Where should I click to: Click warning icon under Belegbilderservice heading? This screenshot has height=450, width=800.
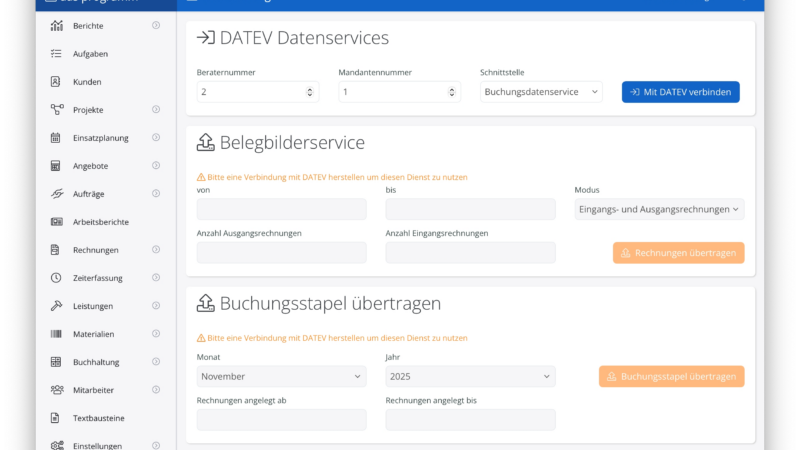(201, 177)
